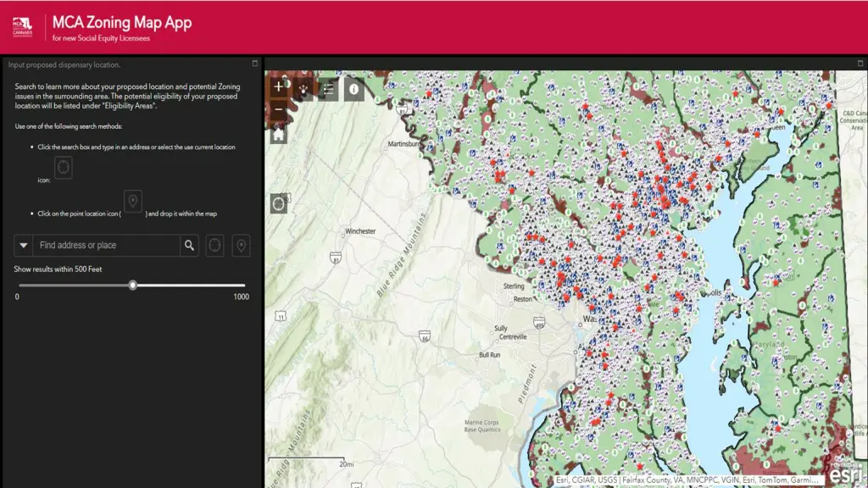Image resolution: width=868 pixels, height=488 pixels.
Task: Expand the search source dropdown arrow
Action: pyautogui.click(x=23, y=245)
